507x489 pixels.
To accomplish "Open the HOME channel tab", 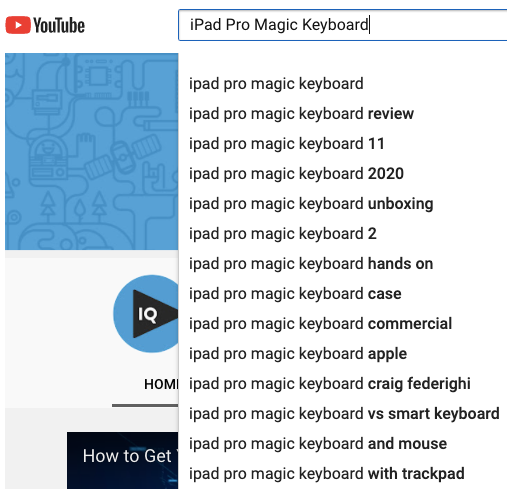I will [x=161, y=384].
